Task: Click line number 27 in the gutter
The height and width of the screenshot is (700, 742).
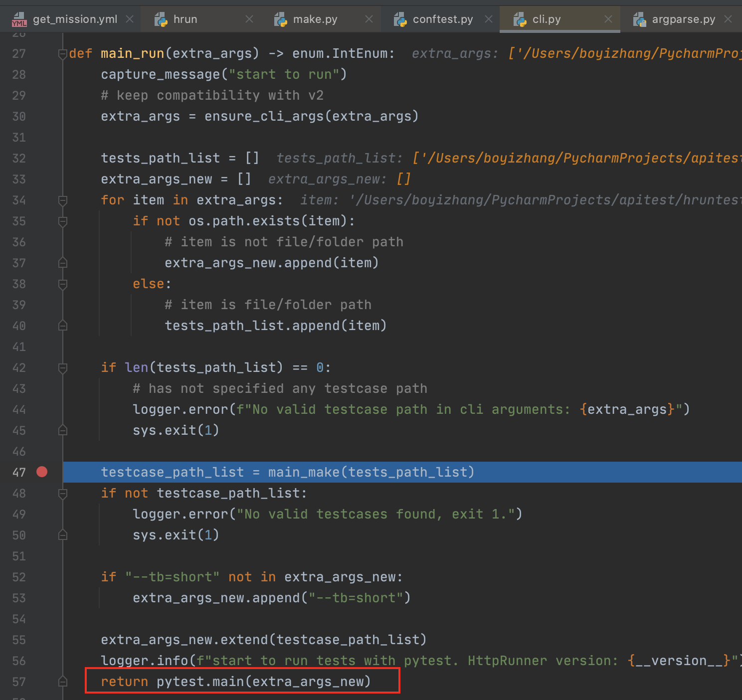Action: pyautogui.click(x=19, y=54)
